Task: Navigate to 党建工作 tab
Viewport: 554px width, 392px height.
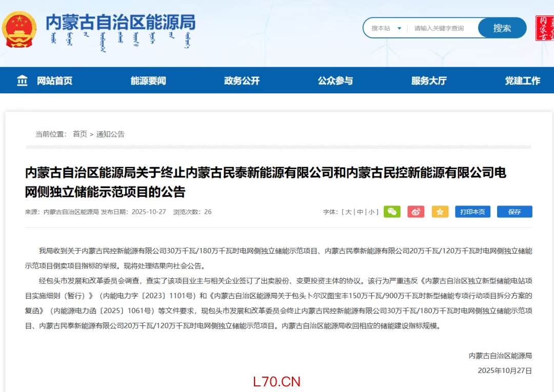Action: [x=522, y=80]
